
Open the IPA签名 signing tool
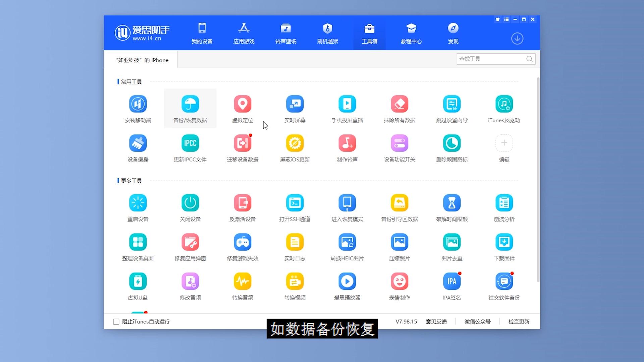point(452,286)
